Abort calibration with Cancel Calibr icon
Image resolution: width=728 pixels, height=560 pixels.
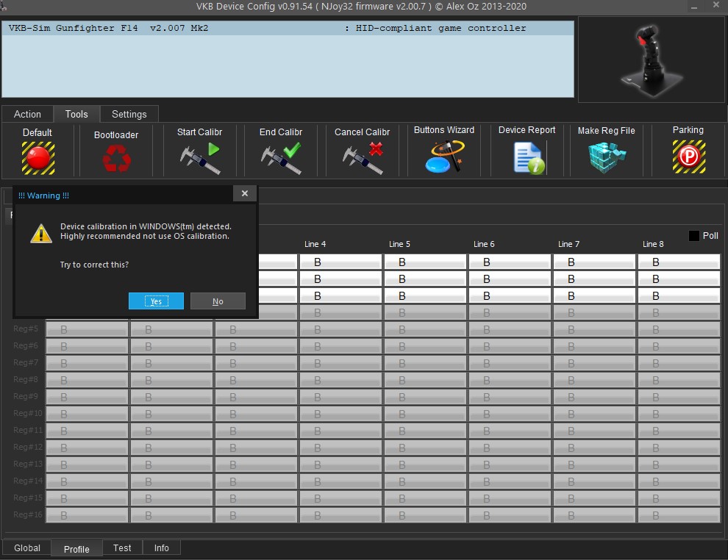click(363, 158)
